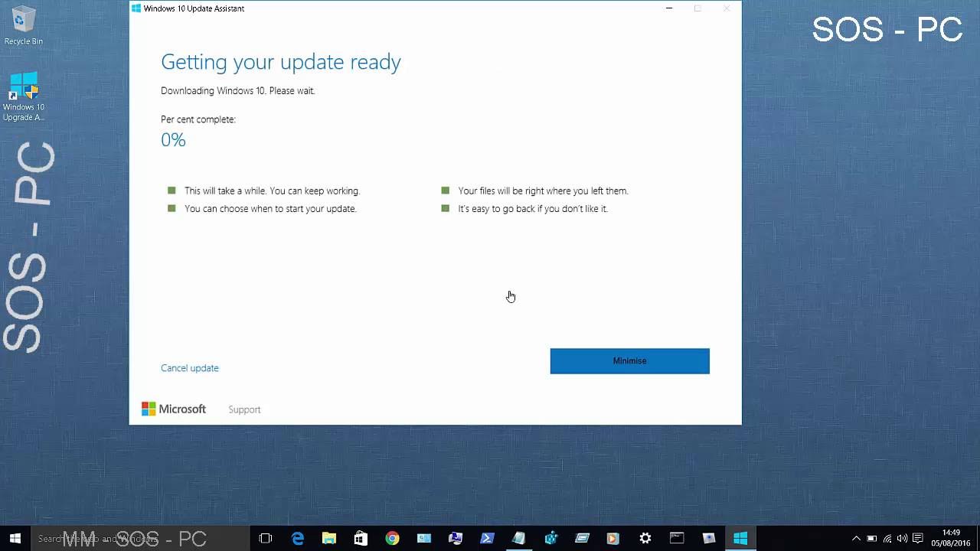The height and width of the screenshot is (551, 980).
Task: Click the Update Assistant title bar icon
Action: [136, 8]
